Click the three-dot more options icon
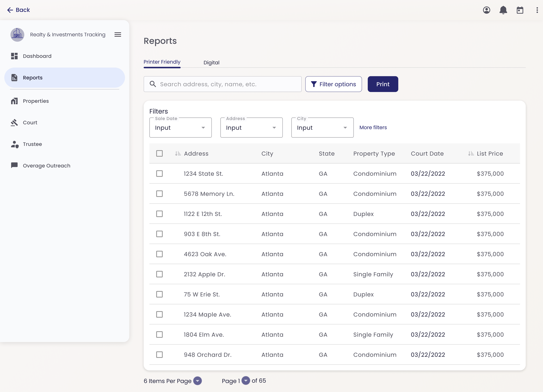The width and height of the screenshot is (543, 392). 537,10
